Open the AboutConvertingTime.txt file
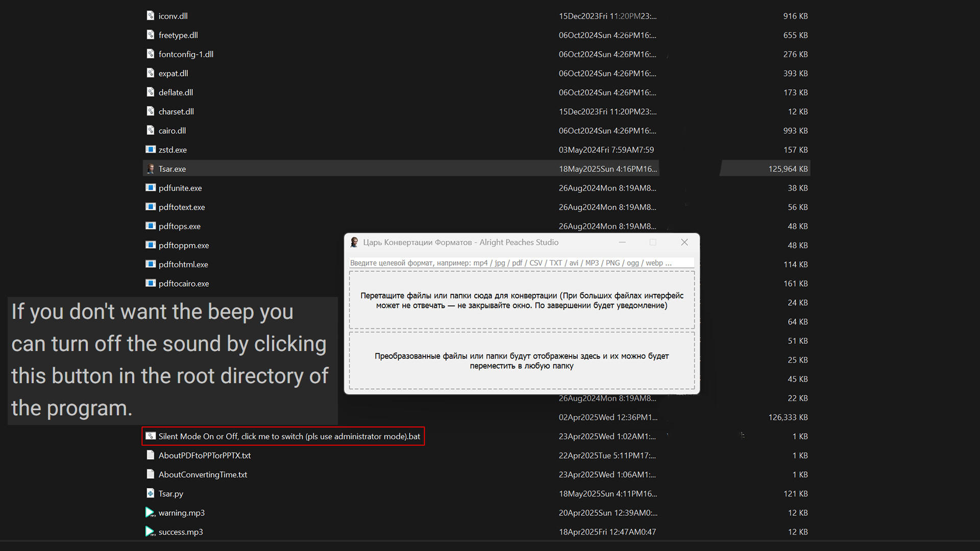 202,474
